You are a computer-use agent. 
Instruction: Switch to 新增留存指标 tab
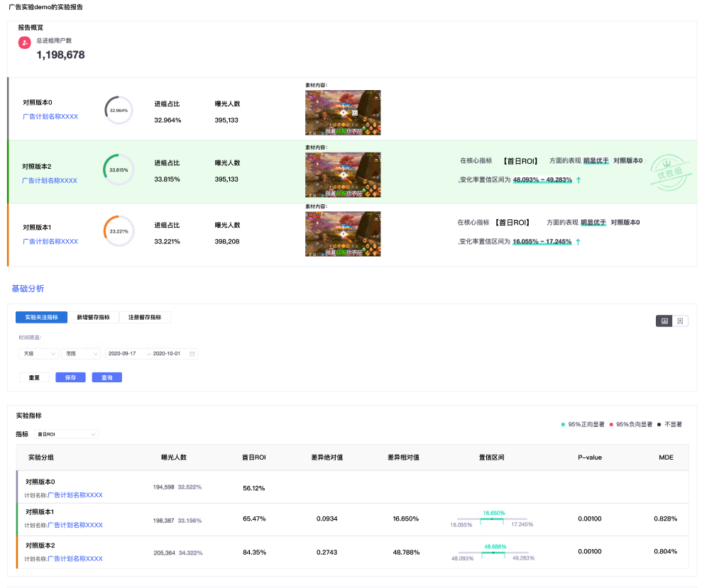tap(94, 317)
